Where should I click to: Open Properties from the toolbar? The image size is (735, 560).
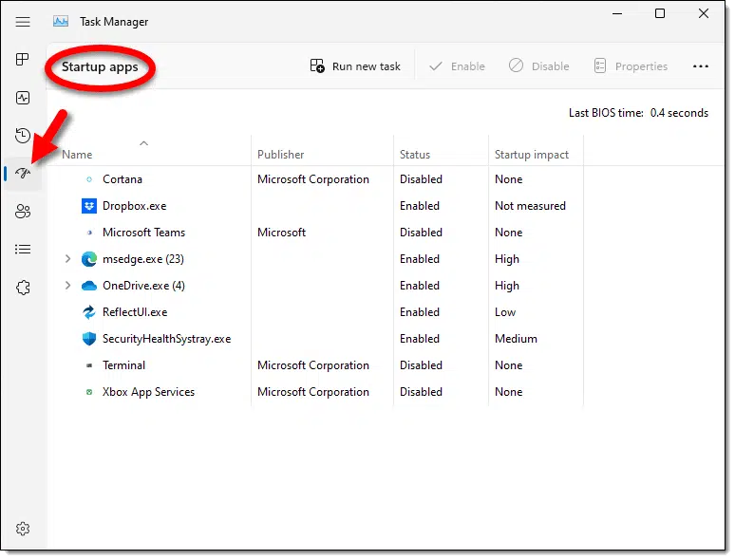pyautogui.click(x=631, y=66)
